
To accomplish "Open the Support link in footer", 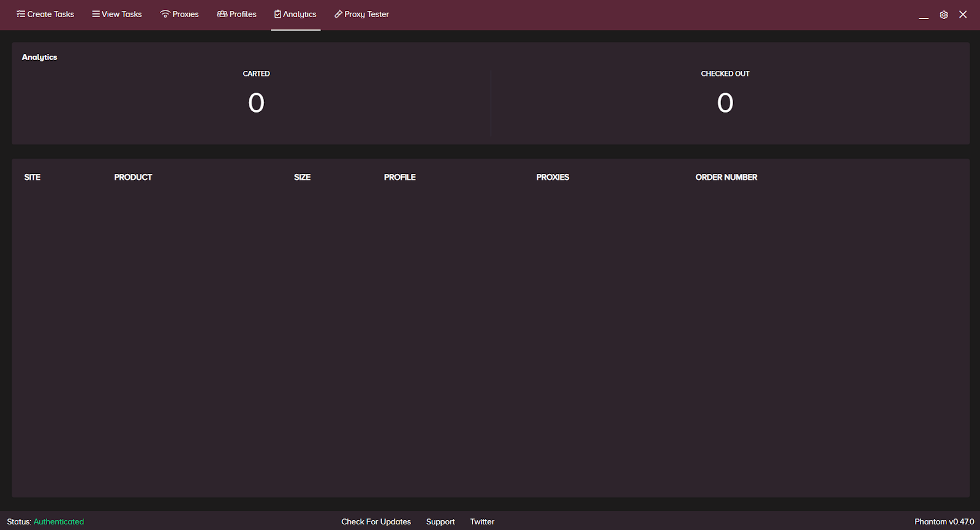I will [440, 521].
